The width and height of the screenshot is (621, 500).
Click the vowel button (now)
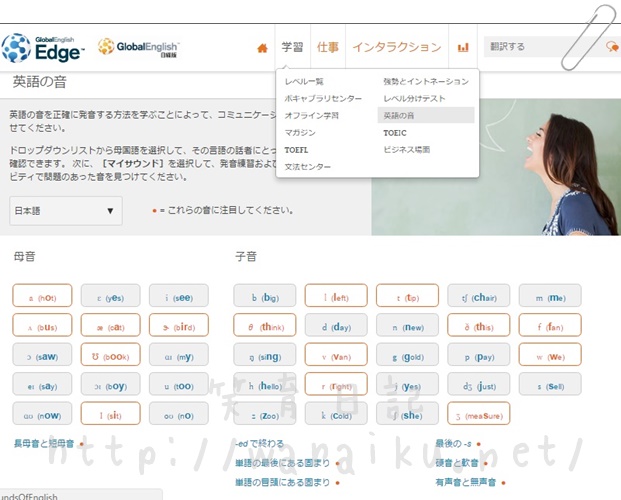click(x=42, y=413)
